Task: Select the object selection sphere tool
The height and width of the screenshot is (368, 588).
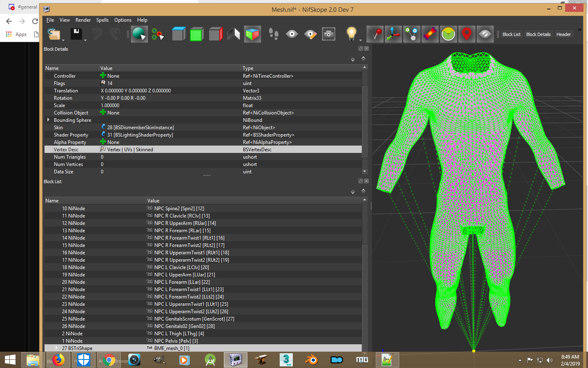Action: point(139,34)
